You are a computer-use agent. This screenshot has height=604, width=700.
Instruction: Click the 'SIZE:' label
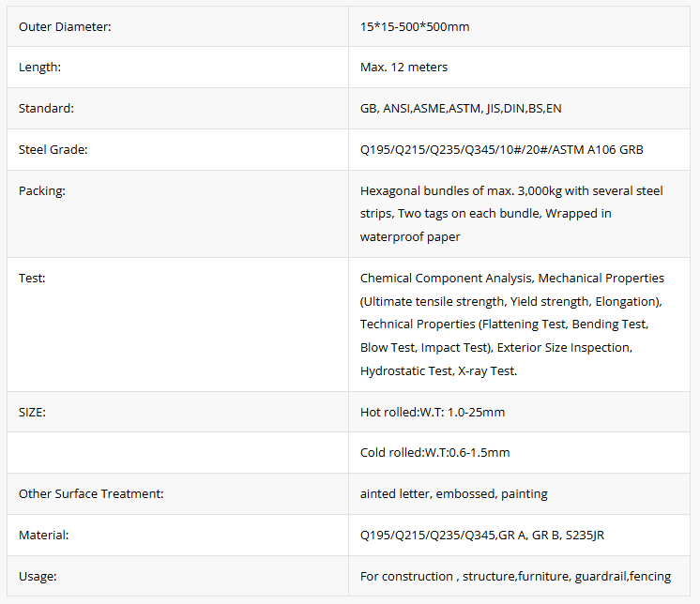32,412
